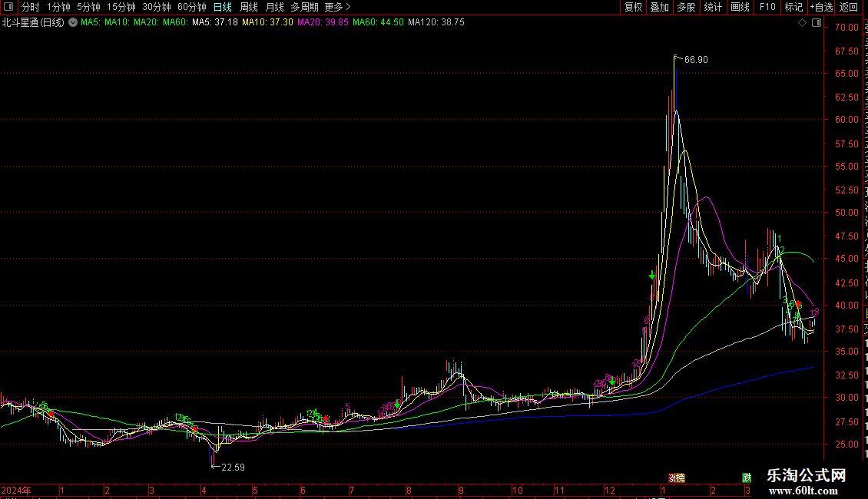Click the MA20 value 39.85 legend
The height and width of the screenshot is (499, 868).
(x=323, y=23)
